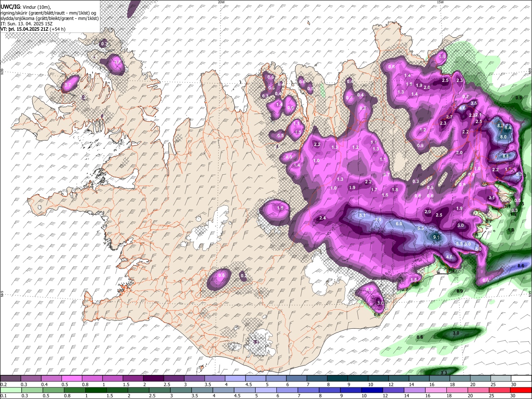
Task: Select the 18–20 pink swatch, lower legend row
Action: (457, 390)
